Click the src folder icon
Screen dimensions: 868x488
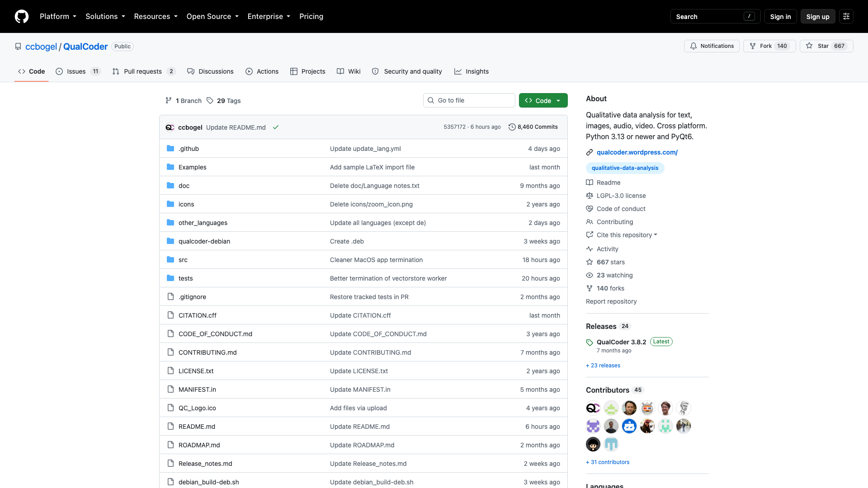click(170, 259)
